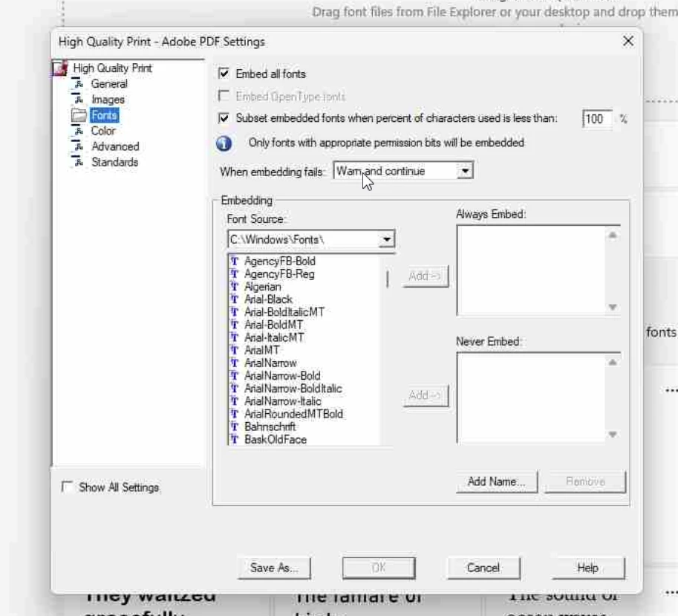Click the icon beside Color
The width and height of the screenshot is (678, 616).
click(77, 131)
